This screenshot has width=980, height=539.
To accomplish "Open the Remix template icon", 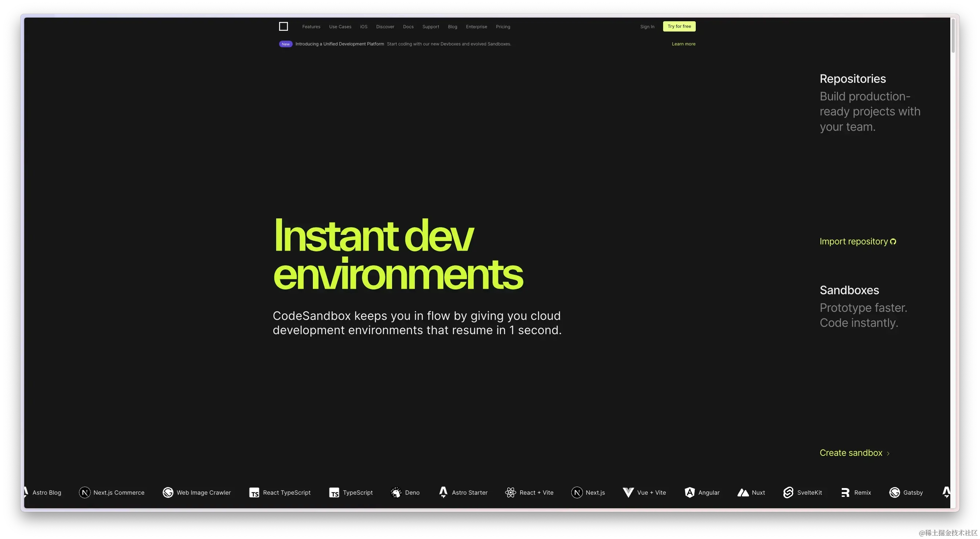I will pos(845,492).
